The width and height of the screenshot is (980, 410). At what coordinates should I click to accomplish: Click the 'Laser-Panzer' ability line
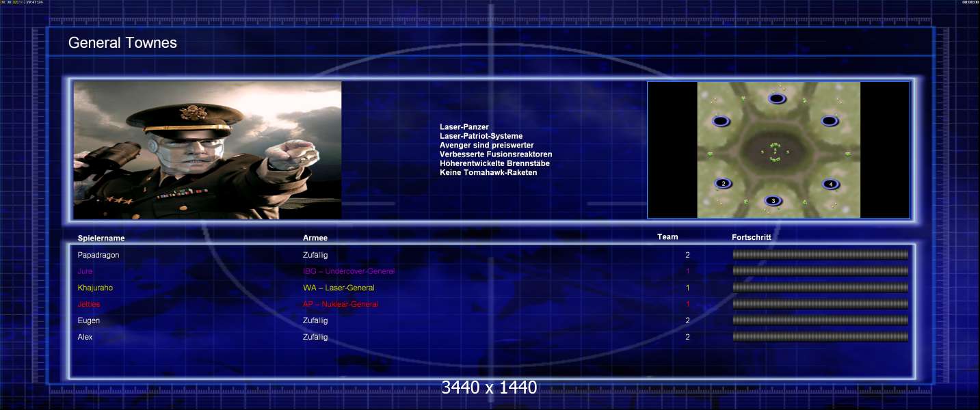[464, 127]
